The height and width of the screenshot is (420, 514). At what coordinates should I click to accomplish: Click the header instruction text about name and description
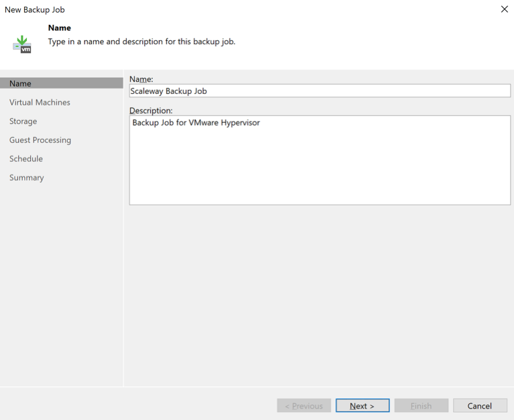pyautogui.click(x=142, y=42)
